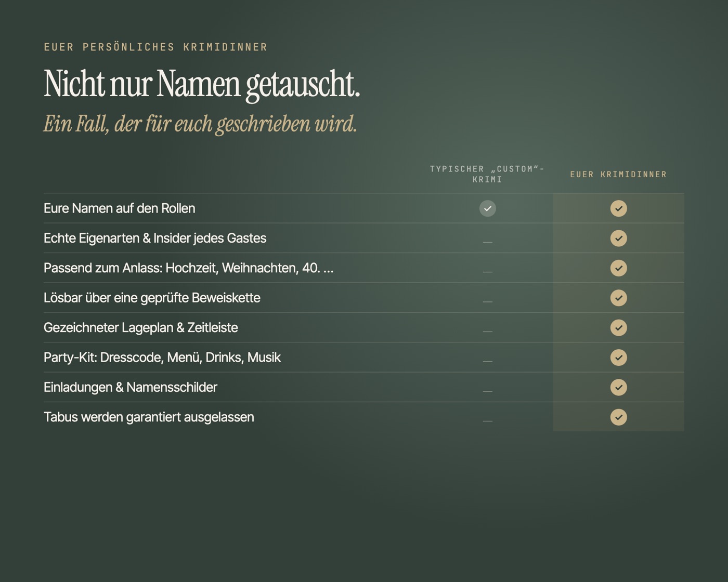Click dash in Custom-Krimi column for 'Echte Eigenarten' row

[487, 242]
